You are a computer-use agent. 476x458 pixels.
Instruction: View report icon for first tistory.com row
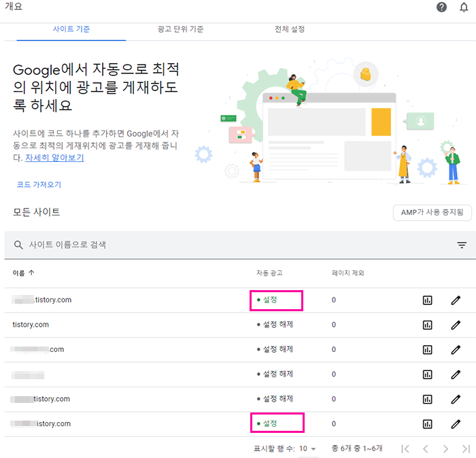tap(428, 300)
